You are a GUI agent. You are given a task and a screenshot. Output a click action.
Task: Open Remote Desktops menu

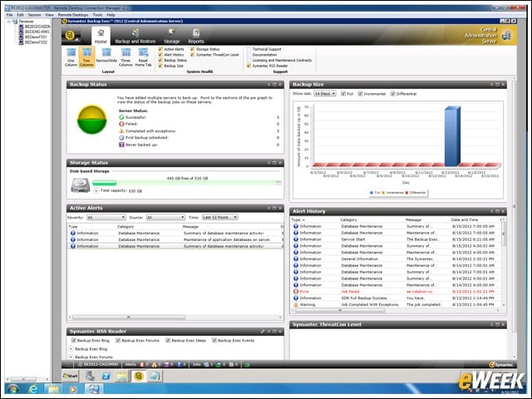coord(73,15)
